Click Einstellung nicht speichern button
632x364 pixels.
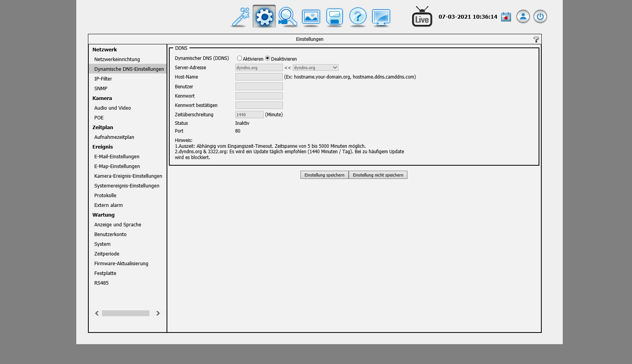(x=378, y=175)
